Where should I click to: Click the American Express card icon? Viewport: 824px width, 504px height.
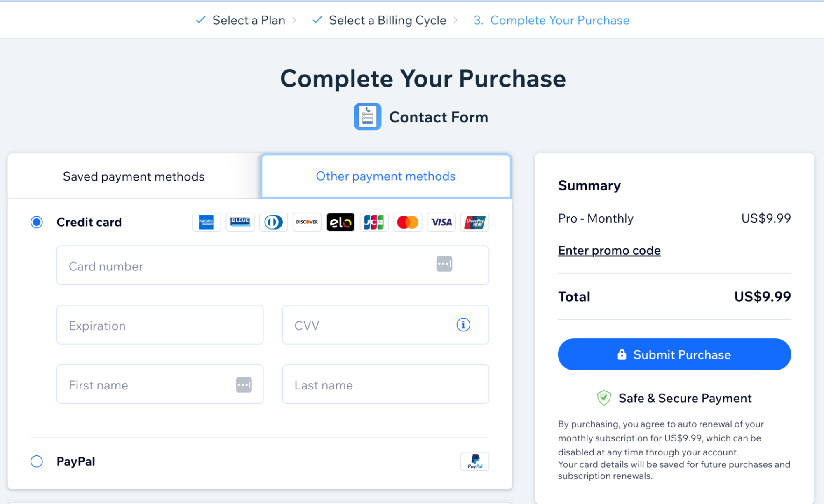(x=206, y=222)
